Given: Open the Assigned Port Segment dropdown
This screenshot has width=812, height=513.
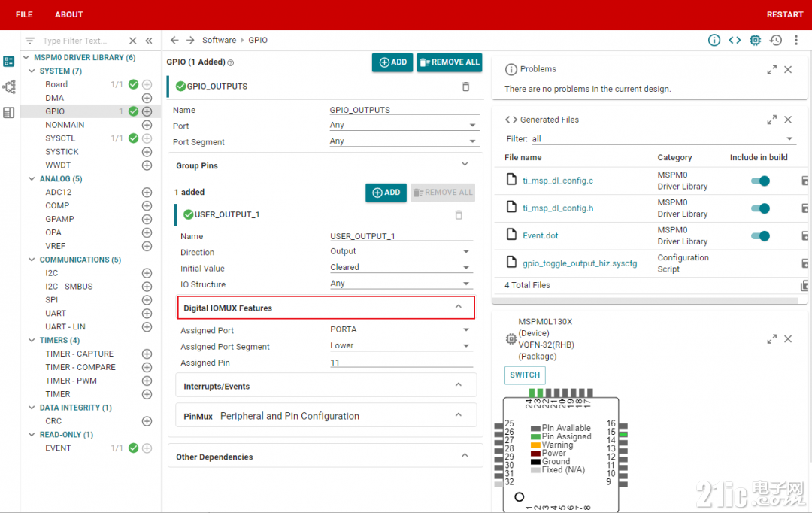Looking at the screenshot, I should click(x=401, y=345).
